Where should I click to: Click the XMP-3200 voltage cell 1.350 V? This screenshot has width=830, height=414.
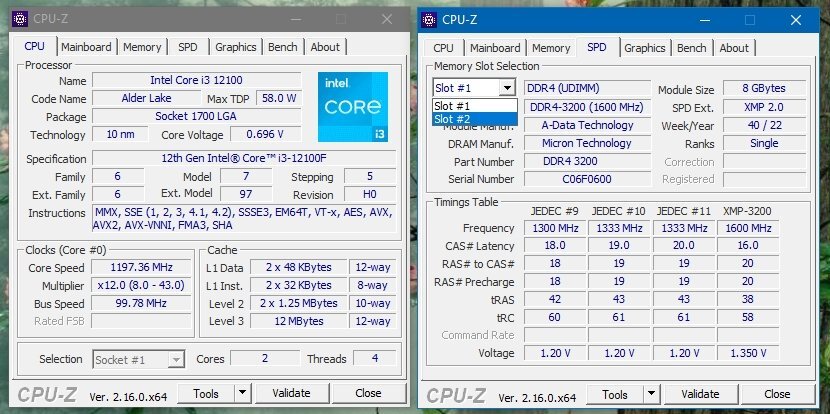coord(748,353)
